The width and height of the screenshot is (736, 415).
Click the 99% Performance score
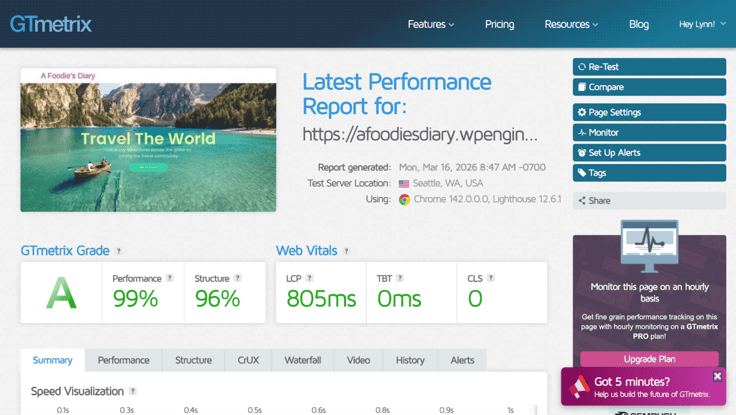click(x=135, y=299)
